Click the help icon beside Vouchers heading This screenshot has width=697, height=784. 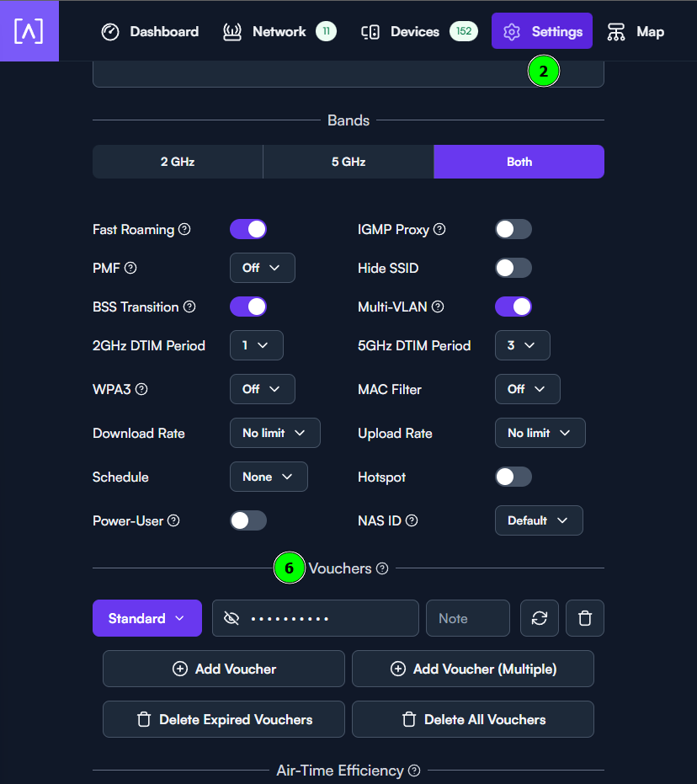[382, 568]
